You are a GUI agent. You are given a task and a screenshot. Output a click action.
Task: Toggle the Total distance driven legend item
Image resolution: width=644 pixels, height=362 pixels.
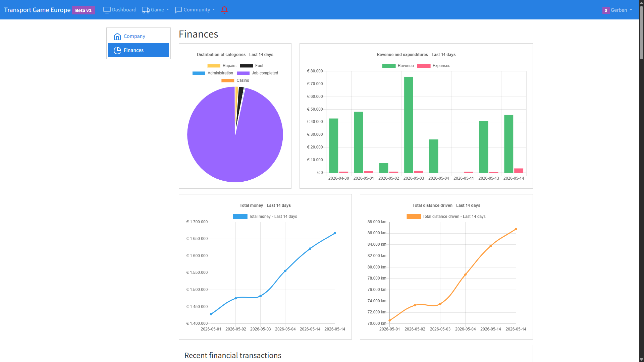tap(446, 217)
